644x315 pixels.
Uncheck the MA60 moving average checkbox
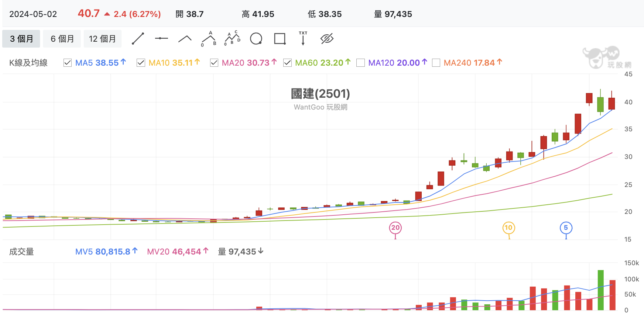tap(287, 63)
